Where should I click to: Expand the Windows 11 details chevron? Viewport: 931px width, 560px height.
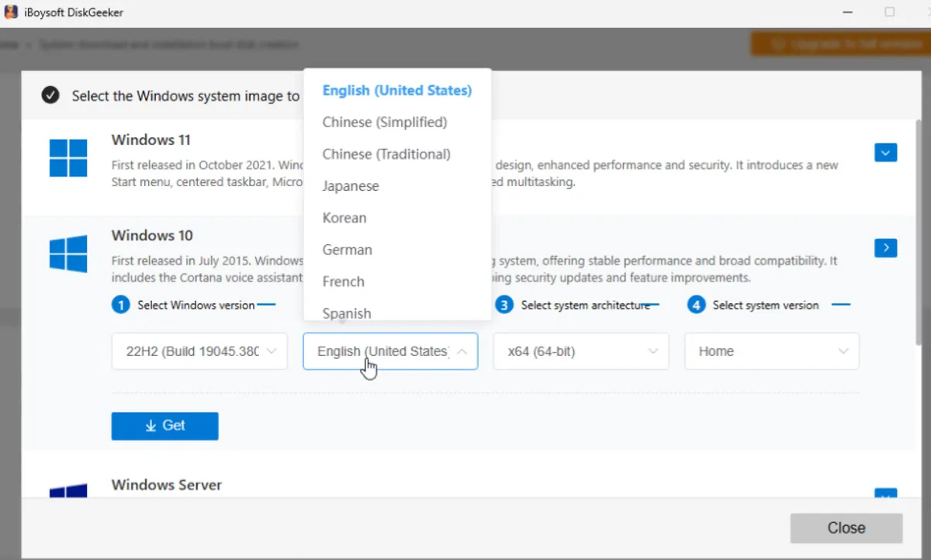tap(885, 153)
